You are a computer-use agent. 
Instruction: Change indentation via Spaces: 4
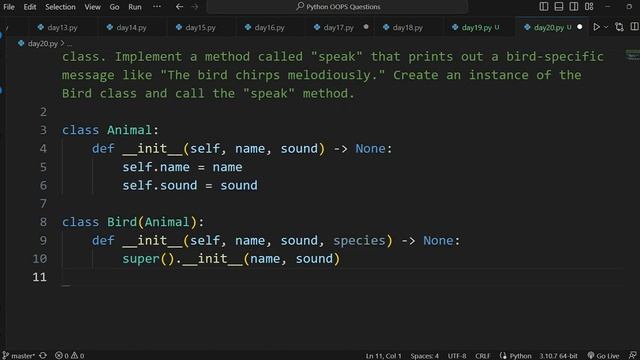424,356
